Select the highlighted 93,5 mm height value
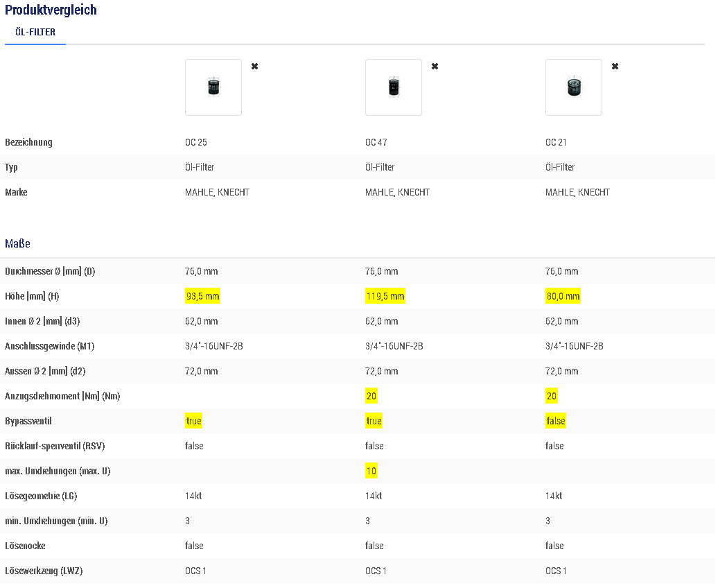 point(202,297)
